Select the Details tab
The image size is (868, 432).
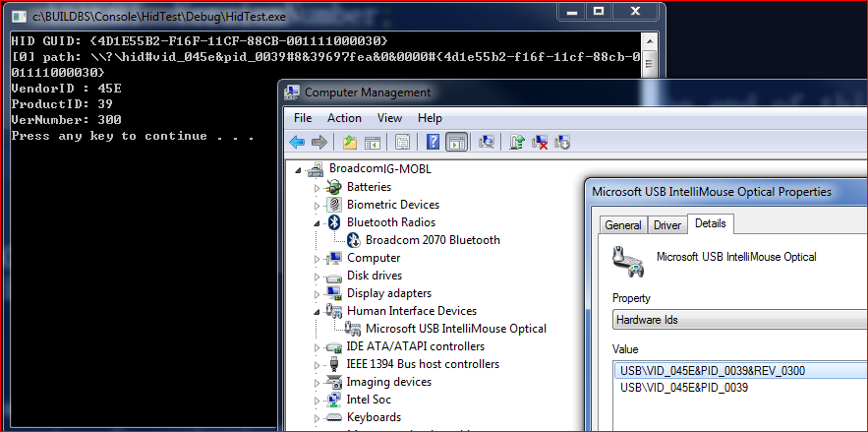pos(711,223)
